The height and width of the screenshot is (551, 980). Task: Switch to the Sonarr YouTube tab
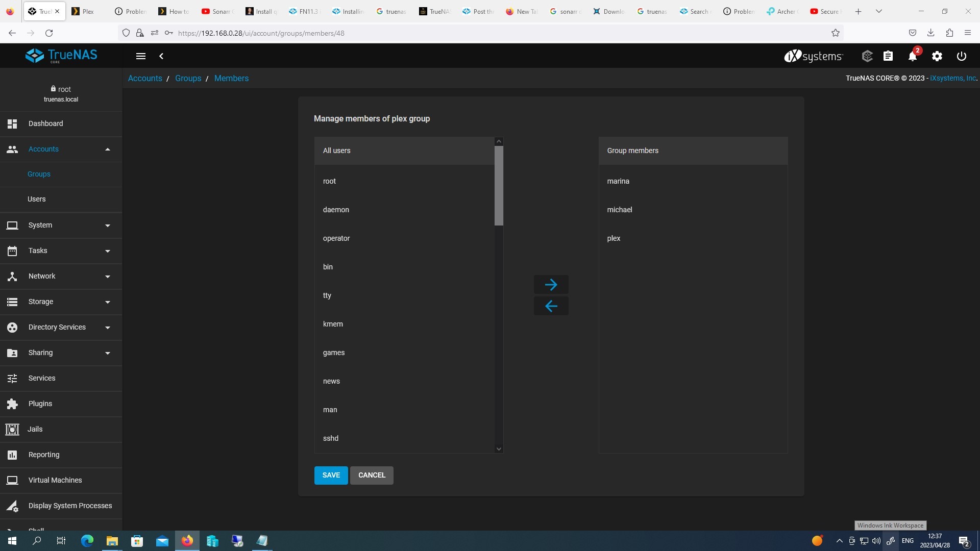point(217,11)
